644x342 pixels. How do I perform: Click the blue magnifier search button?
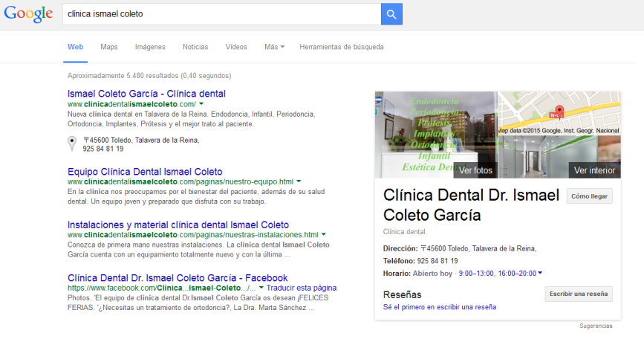click(391, 14)
